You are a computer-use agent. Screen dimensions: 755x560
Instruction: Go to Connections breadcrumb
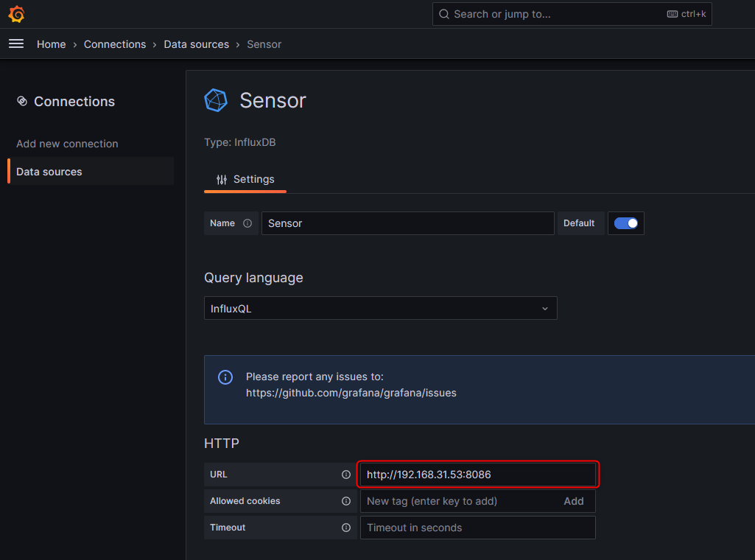point(115,44)
